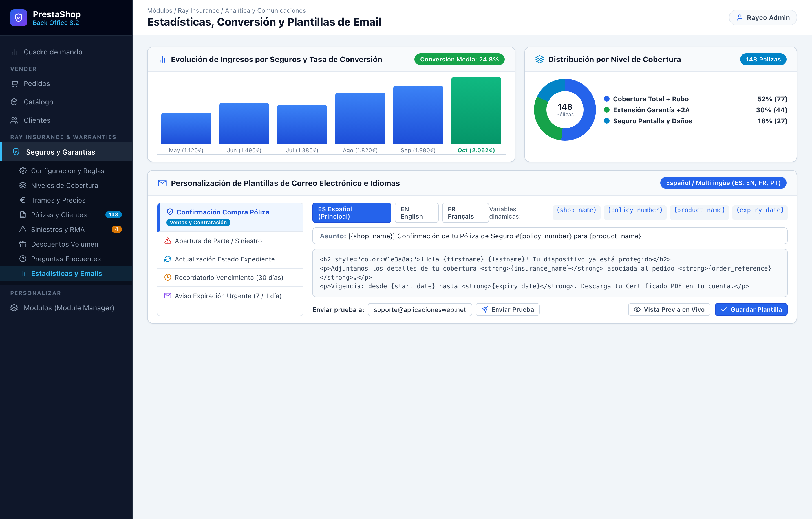Click the green Extensión Garantía +2A legend dot
812x519 pixels.
coord(607,110)
